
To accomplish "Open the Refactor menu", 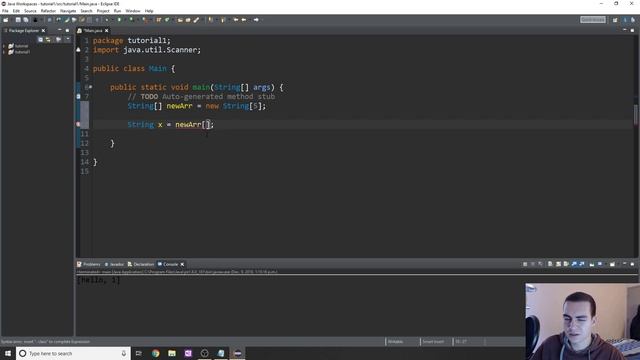I will point(48,11).
